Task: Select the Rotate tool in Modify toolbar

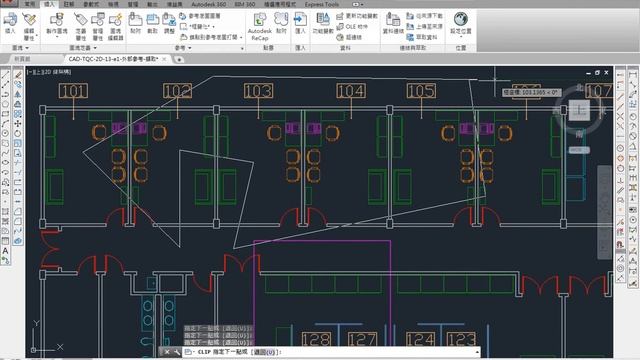Action: click(18, 133)
